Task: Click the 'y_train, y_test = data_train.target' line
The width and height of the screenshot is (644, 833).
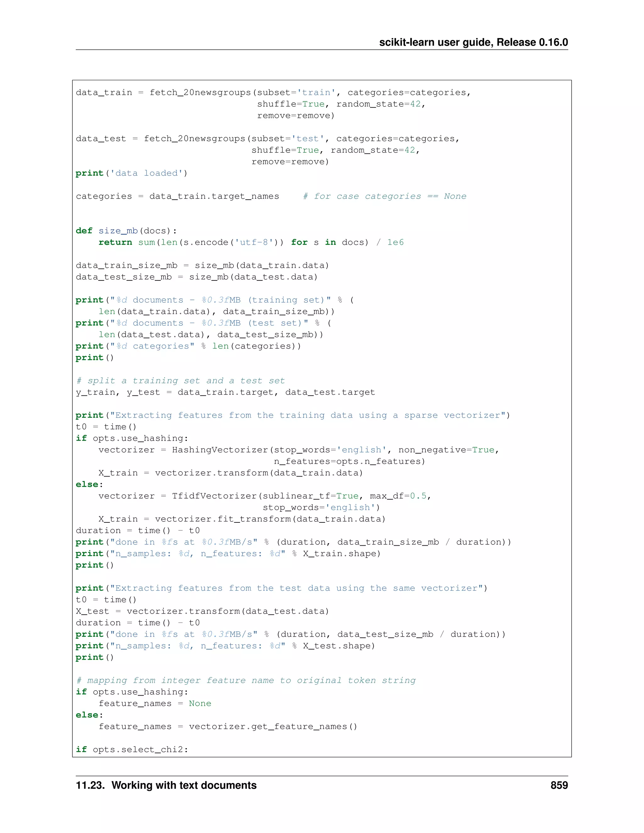Action: 225,393
